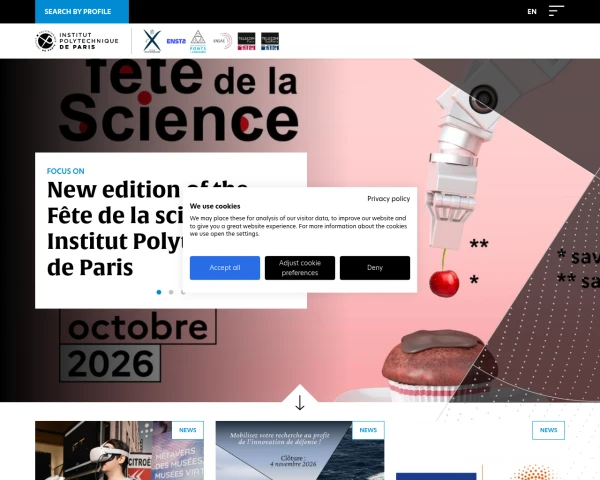Open the ENSAE school logo
The width and height of the screenshot is (600, 480).
pyautogui.click(x=223, y=41)
